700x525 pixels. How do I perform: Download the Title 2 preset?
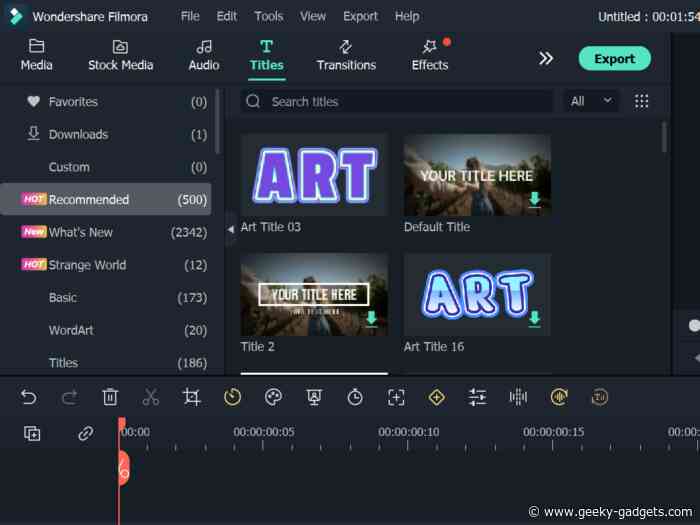[x=371, y=319]
